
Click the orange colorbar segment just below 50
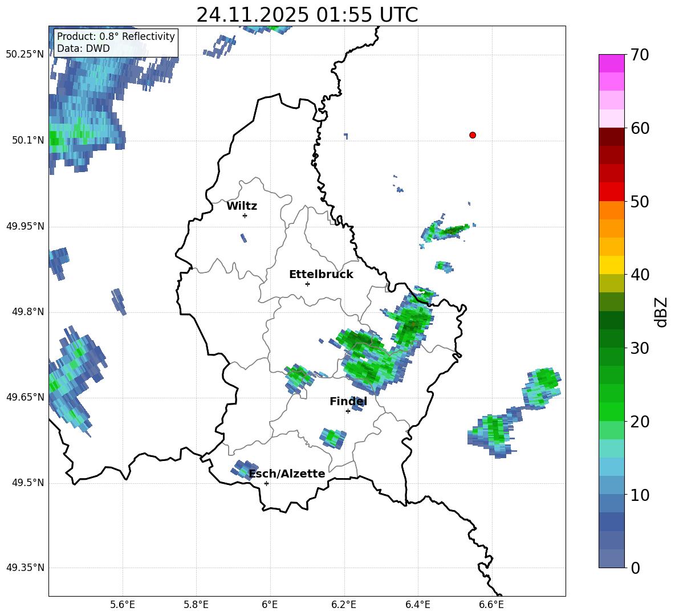tap(611, 210)
